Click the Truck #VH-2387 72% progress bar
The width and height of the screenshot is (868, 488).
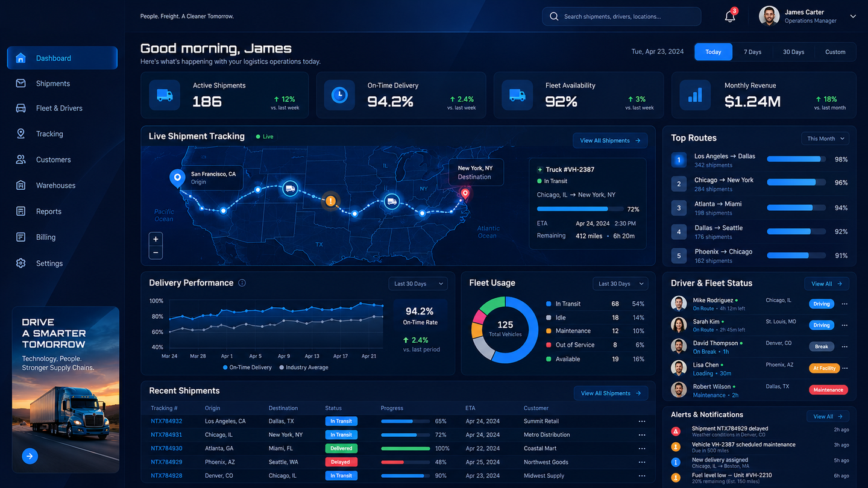pos(580,209)
